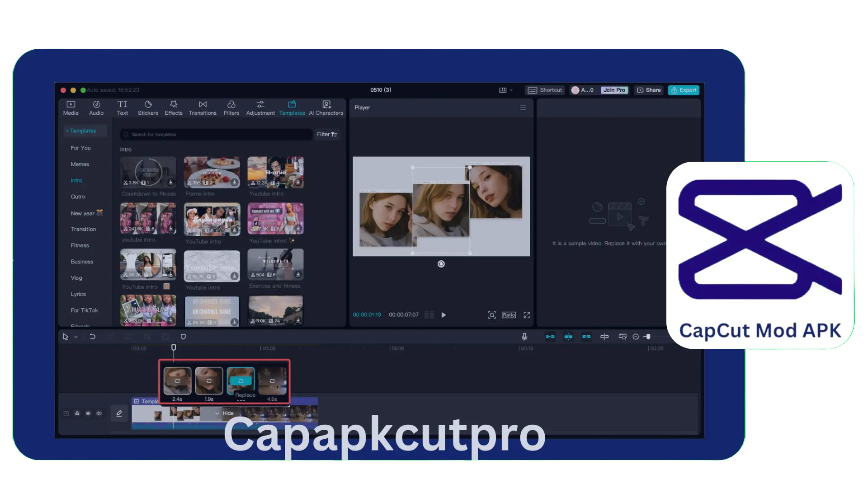Select the 1.9s replaceable clip thumbnail

[209, 381]
